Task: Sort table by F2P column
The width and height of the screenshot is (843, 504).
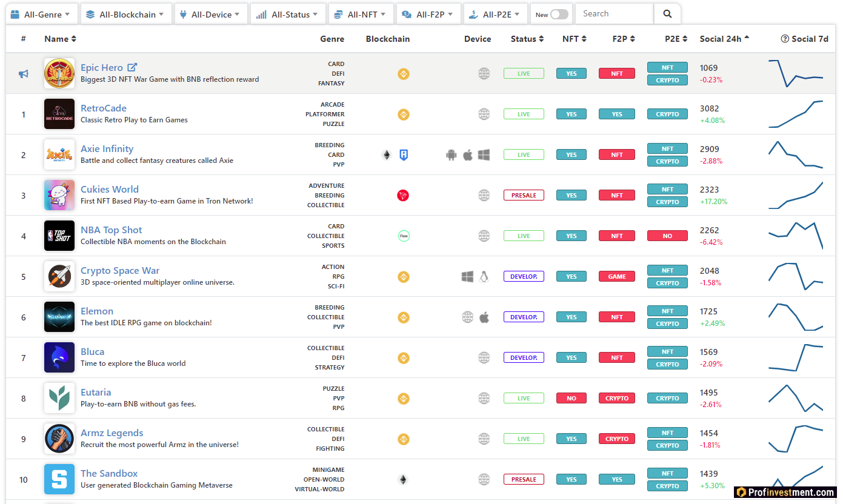Action: [624, 39]
